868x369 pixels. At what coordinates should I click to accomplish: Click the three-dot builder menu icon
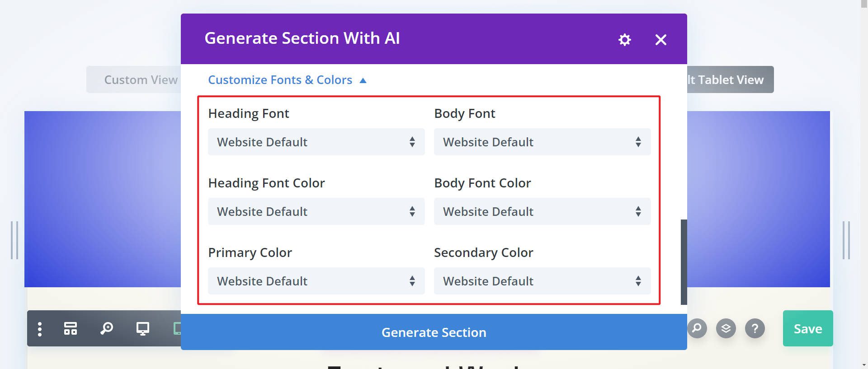tap(40, 329)
